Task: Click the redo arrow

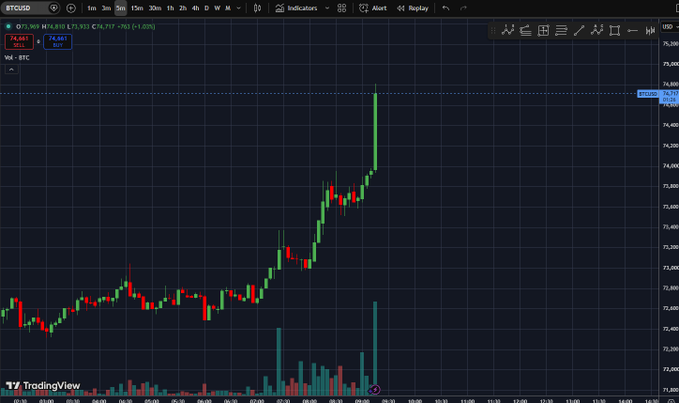Action: (463, 8)
